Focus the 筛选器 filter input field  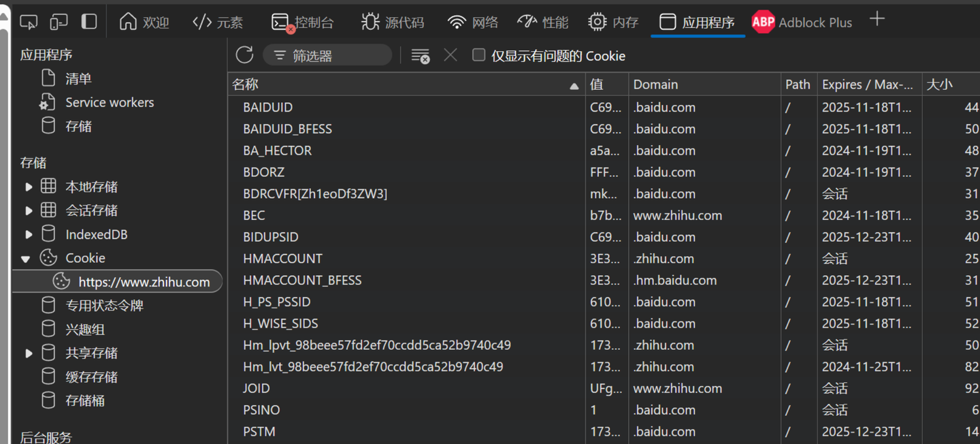pyautogui.click(x=328, y=55)
